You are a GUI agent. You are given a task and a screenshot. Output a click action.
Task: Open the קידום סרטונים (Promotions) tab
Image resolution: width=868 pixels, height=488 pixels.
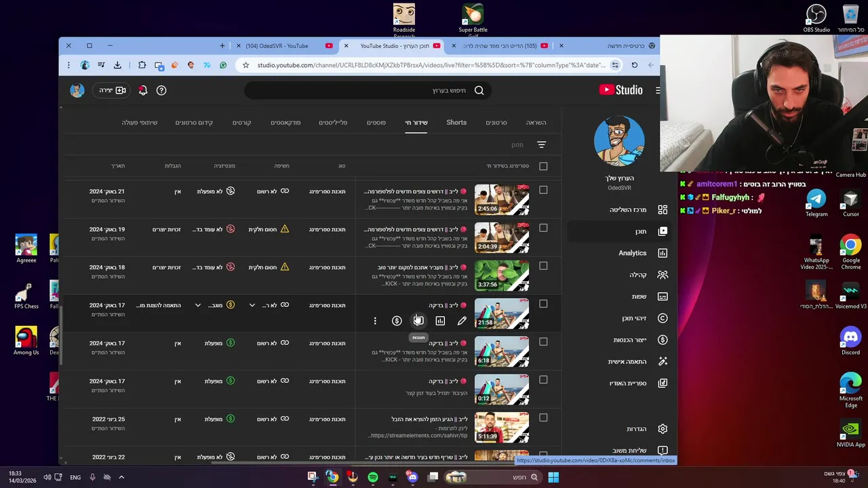coord(194,123)
